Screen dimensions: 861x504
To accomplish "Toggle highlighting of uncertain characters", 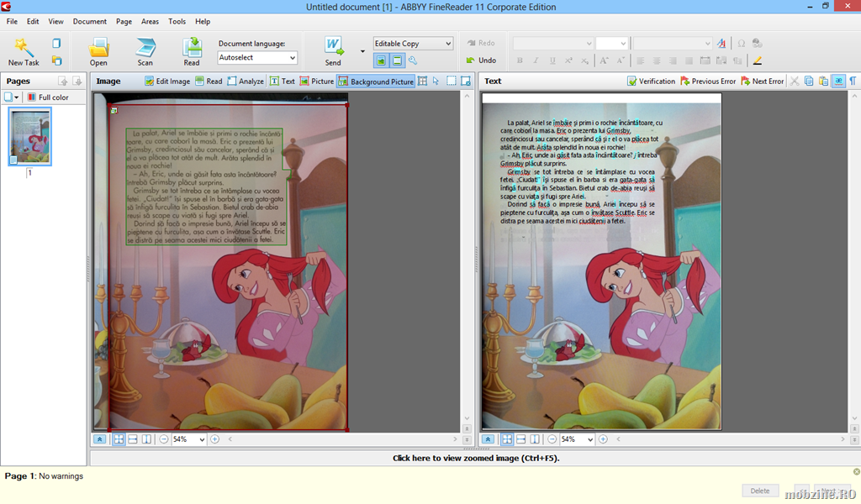I will [837, 81].
